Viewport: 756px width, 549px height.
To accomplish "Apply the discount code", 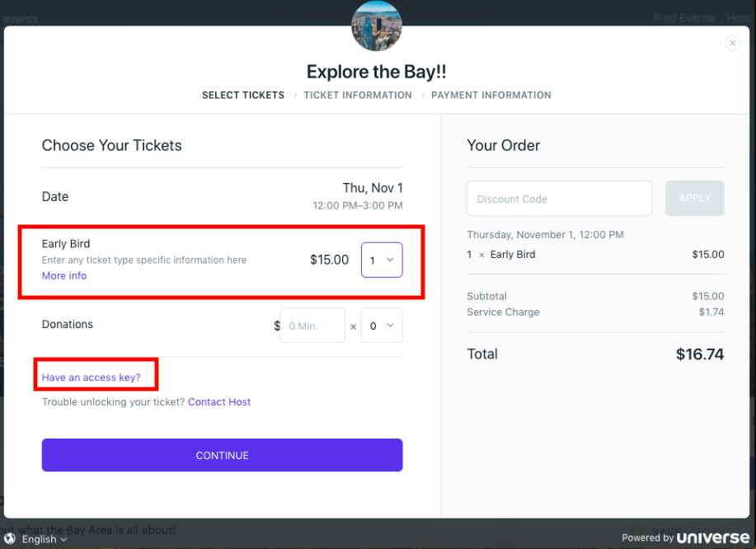I will click(694, 198).
